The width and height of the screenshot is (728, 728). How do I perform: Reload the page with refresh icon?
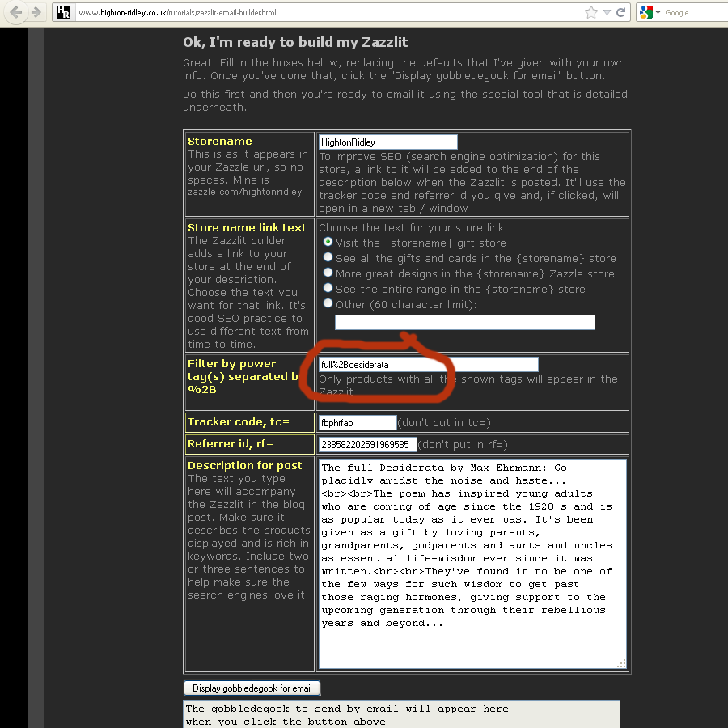coord(620,12)
